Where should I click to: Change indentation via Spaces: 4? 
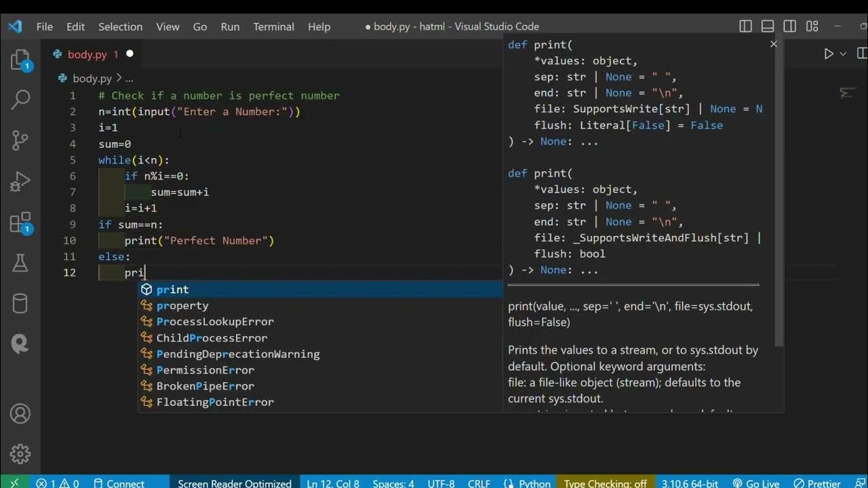coord(393,483)
